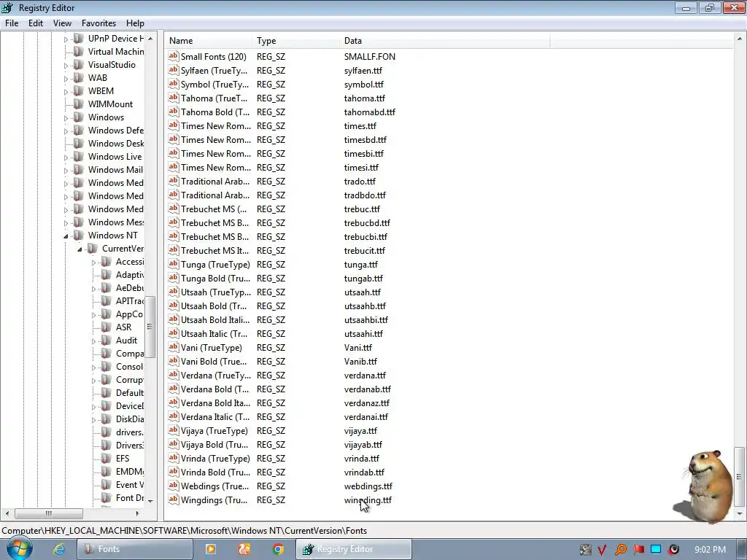Viewport: 747px width, 560px height.
Task: Click the value list scroll-down arrow
Action: tap(739, 514)
